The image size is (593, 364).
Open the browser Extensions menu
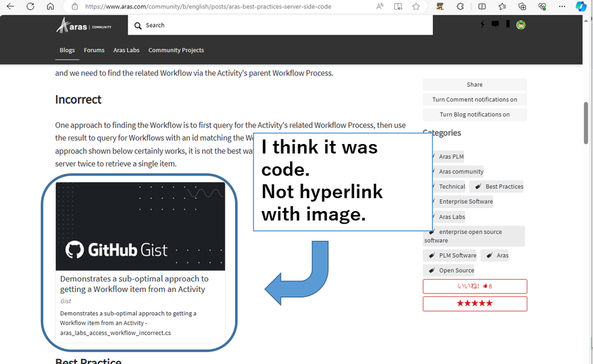460,7
